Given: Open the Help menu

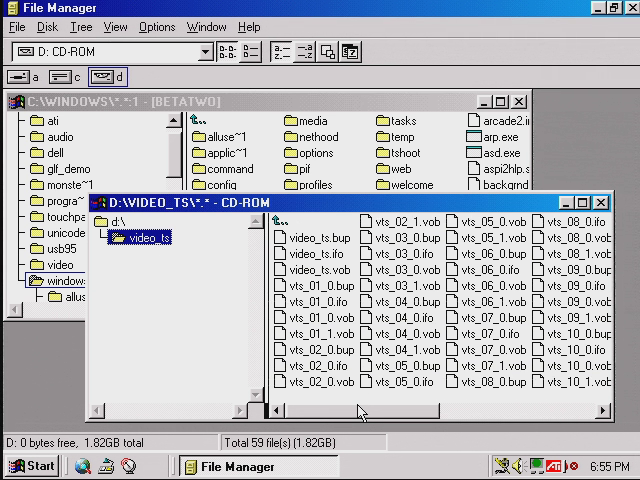Looking at the screenshot, I should click(249, 27).
